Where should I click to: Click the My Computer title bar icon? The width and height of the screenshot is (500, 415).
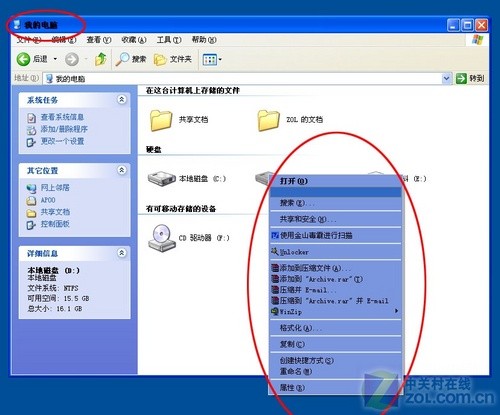[x=17, y=25]
